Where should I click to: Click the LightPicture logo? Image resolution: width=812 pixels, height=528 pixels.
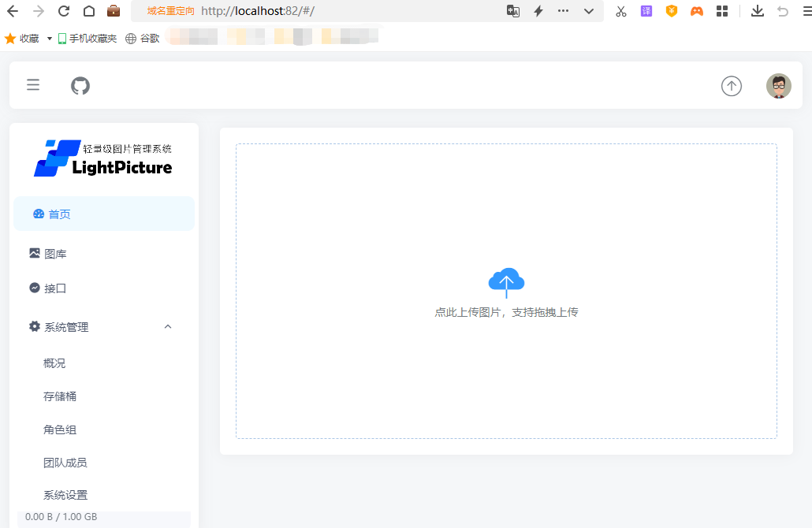click(103, 158)
